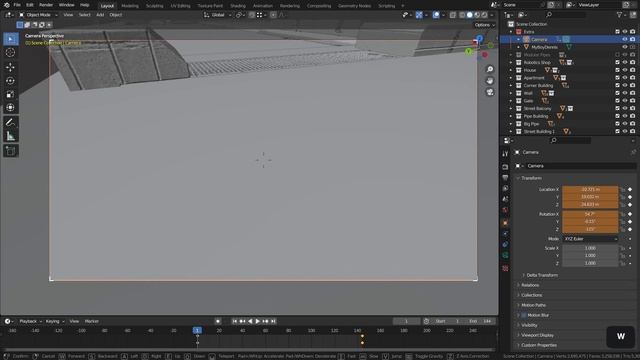Click the viewport pan hand icon
Viewport: 640px width, 360px height.
point(490,80)
